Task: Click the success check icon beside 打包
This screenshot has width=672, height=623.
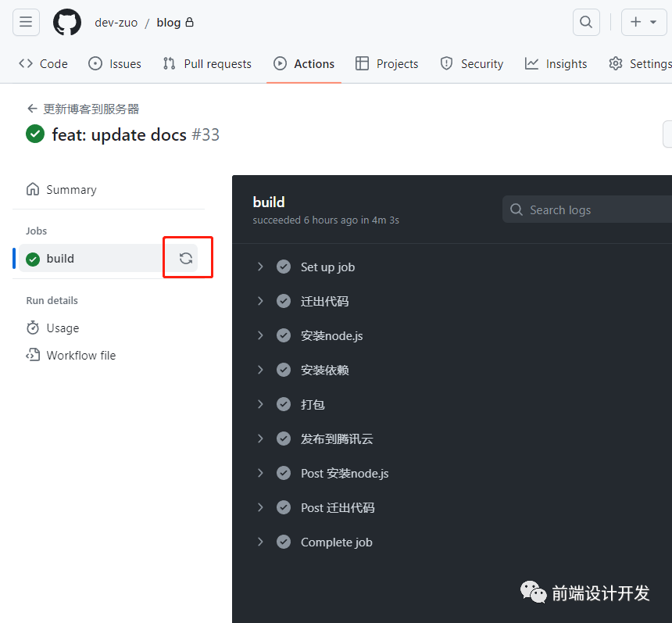Action: 284,404
